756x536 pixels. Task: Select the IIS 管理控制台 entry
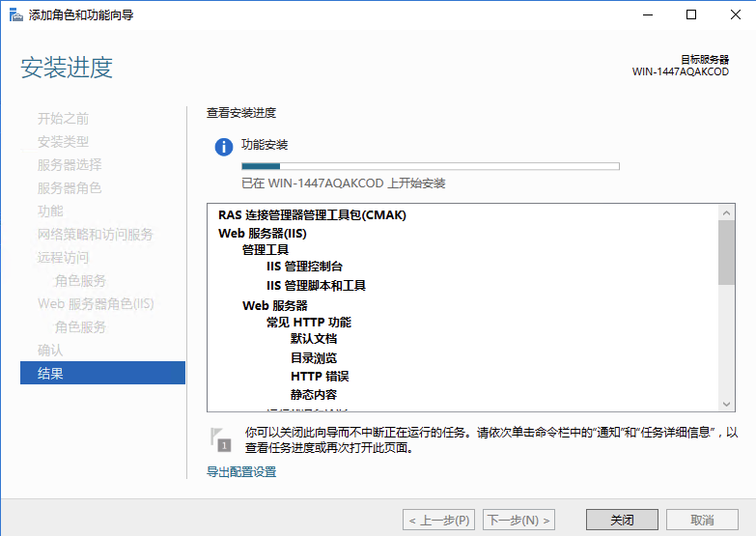(x=304, y=267)
